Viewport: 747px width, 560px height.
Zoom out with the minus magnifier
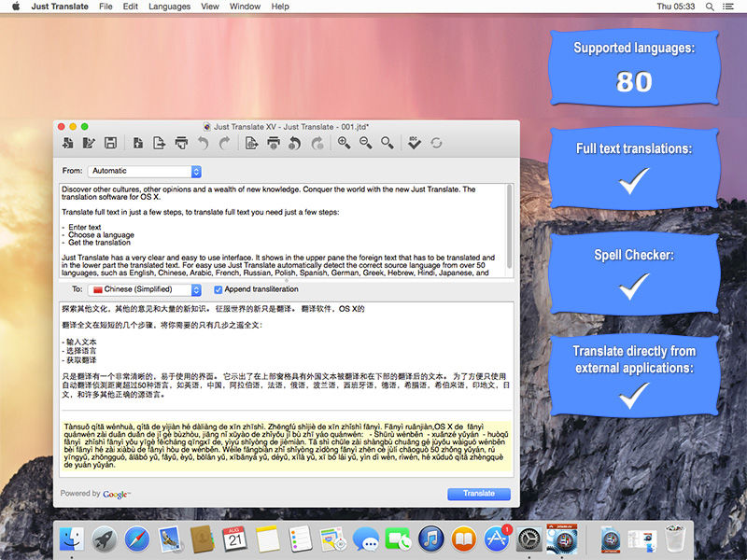pyautogui.click(x=365, y=143)
